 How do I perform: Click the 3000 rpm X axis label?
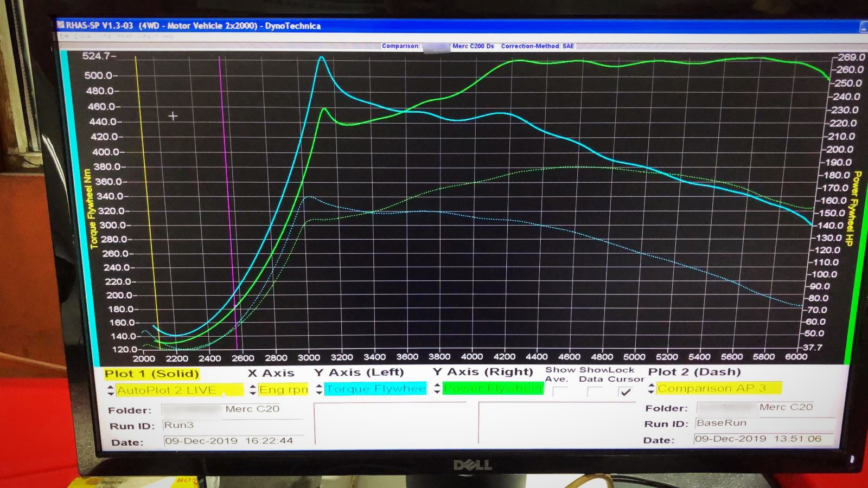coord(309,357)
